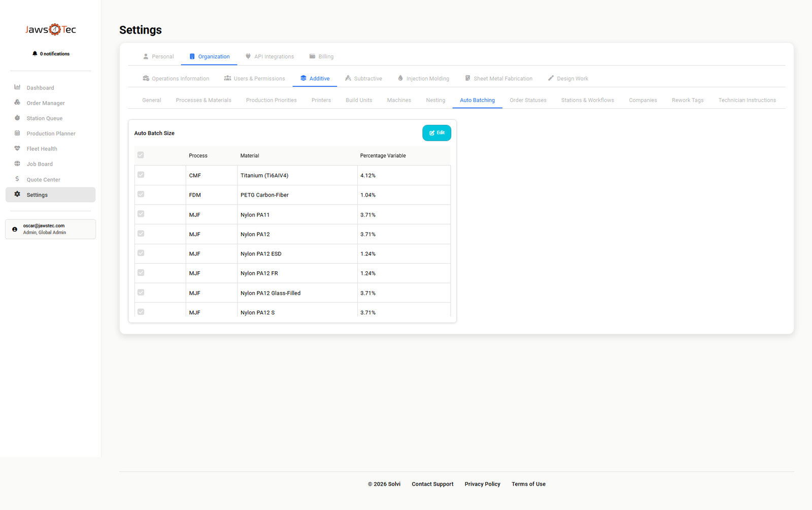Click the Production Planner calendar icon
The image size is (812, 510).
pos(17,133)
